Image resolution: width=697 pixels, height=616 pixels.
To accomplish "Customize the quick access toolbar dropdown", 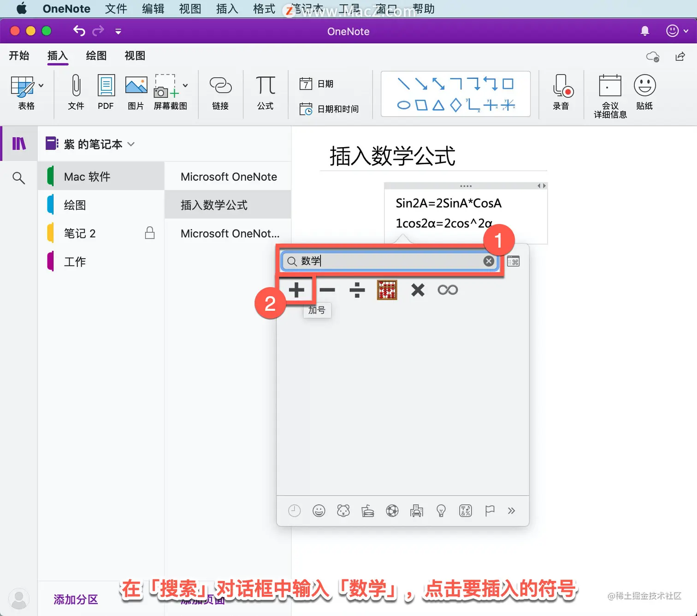I will pos(118,31).
